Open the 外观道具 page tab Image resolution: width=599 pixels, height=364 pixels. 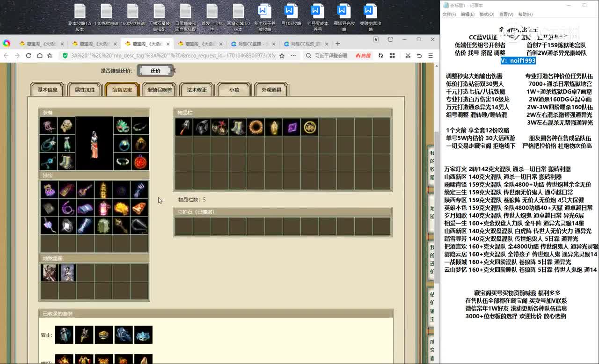pyautogui.click(x=271, y=90)
